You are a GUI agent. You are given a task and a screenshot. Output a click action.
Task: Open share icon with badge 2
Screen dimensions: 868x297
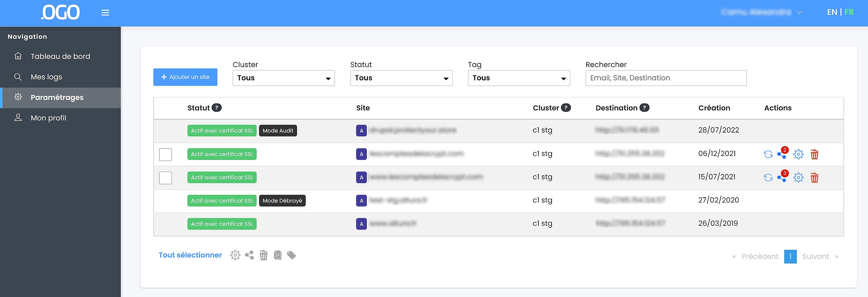tap(783, 153)
